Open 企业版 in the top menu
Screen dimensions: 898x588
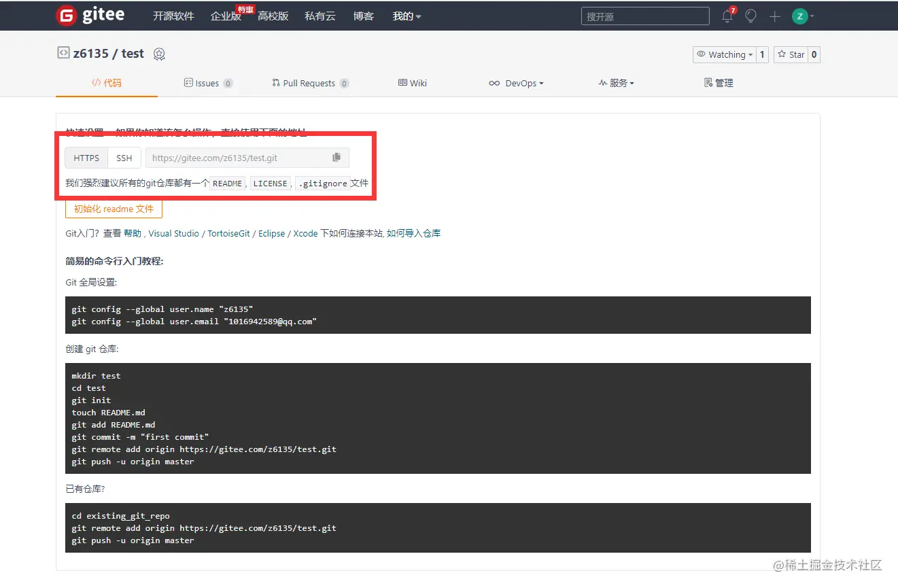226,16
